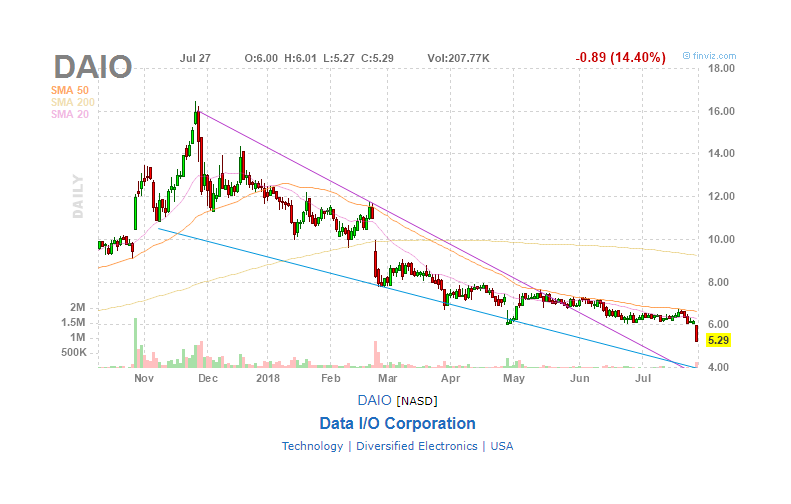Screen dimensions: 791x504
Task: Click the large DAIO ticker title
Action: click(93, 67)
